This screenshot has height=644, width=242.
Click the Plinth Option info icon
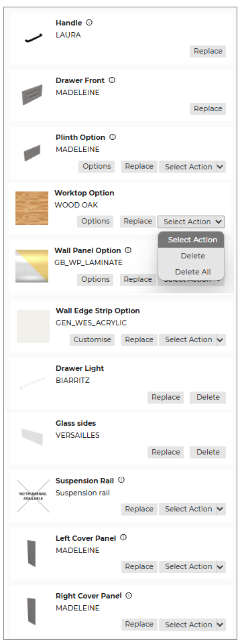[113, 137]
